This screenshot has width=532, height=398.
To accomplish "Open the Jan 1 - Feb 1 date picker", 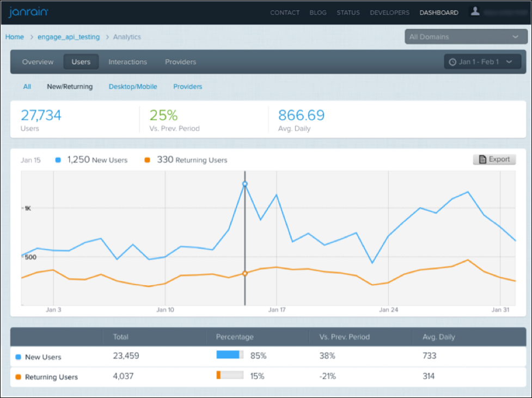I will click(479, 62).
